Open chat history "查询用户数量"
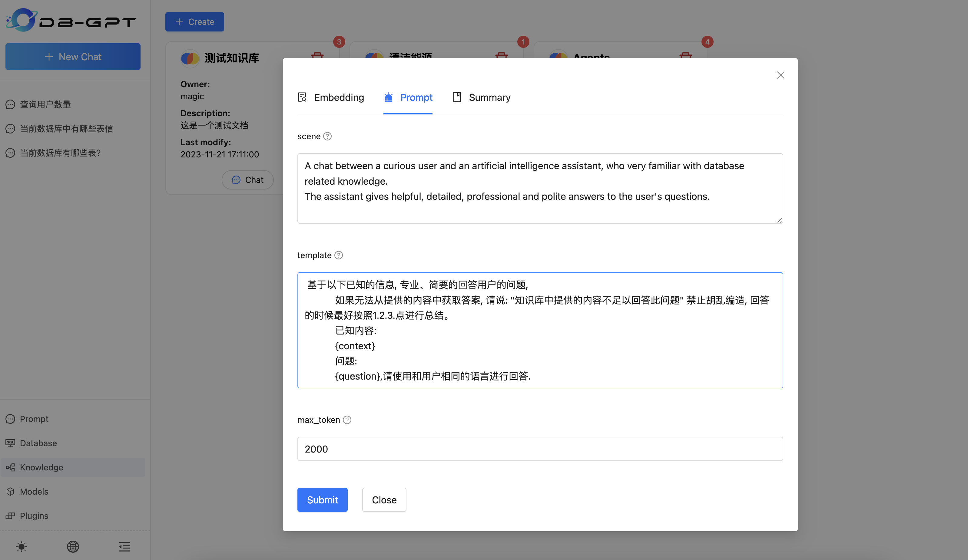 (45, 104)
